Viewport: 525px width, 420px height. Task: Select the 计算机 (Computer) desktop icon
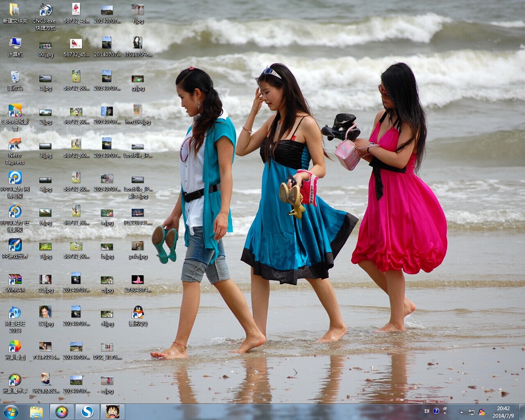coord(15,43)
